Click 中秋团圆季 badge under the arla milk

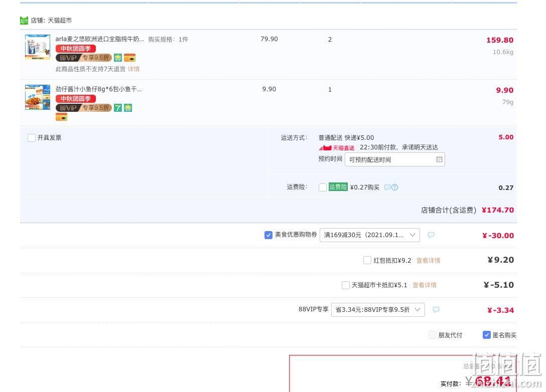pyautogui.click(x=76, y=49)
